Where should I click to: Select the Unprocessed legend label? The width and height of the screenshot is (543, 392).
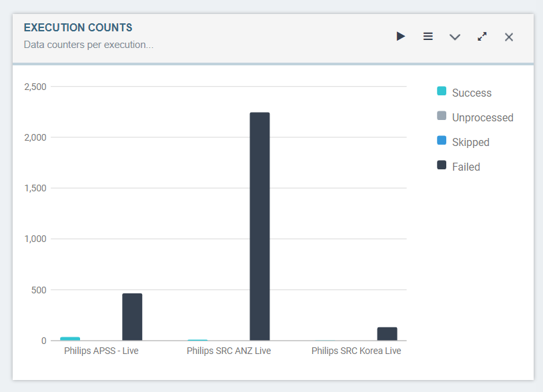tap(482, 117)
